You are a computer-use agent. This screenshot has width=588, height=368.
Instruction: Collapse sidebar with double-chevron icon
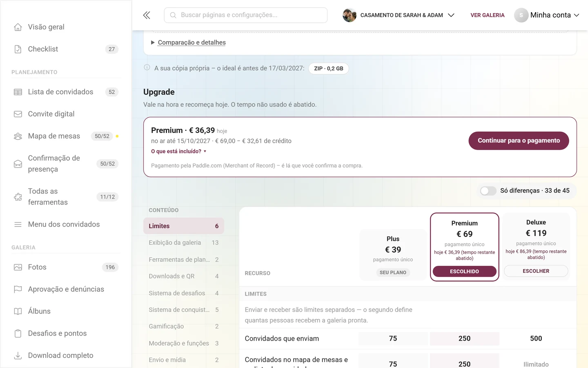click(147, 15)
